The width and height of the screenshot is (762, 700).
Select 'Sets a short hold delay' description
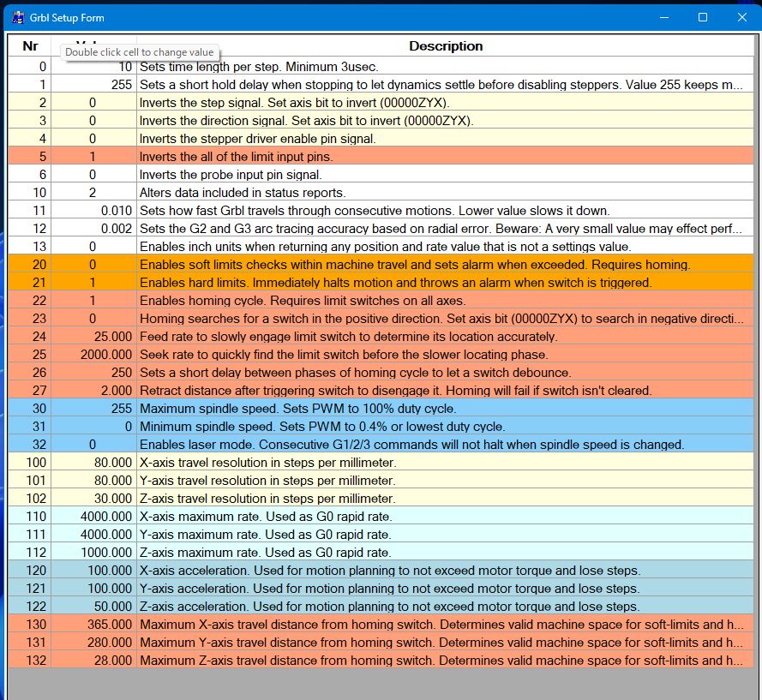(x=445, y=85)
